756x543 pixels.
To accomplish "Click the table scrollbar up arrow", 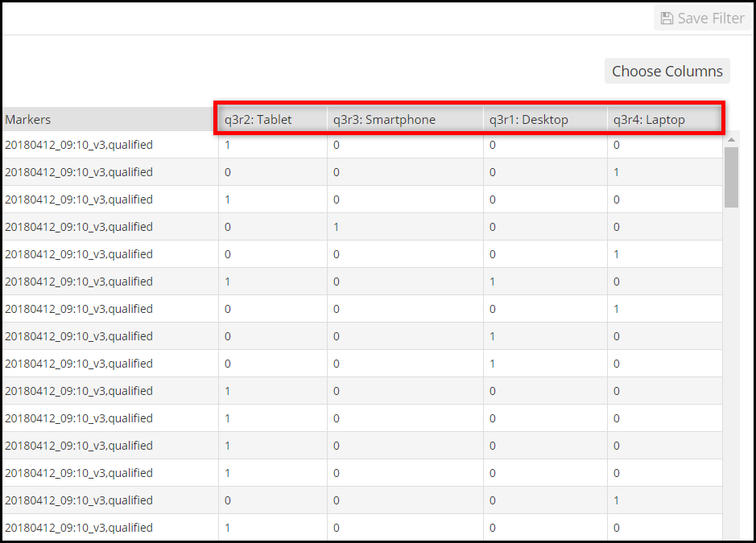I will click(x=731, y=140).
